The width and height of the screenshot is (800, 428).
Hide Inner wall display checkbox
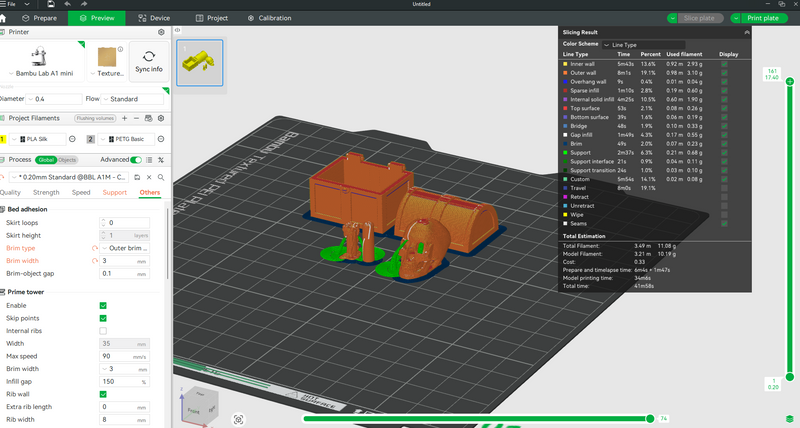(x=724, y=64)
